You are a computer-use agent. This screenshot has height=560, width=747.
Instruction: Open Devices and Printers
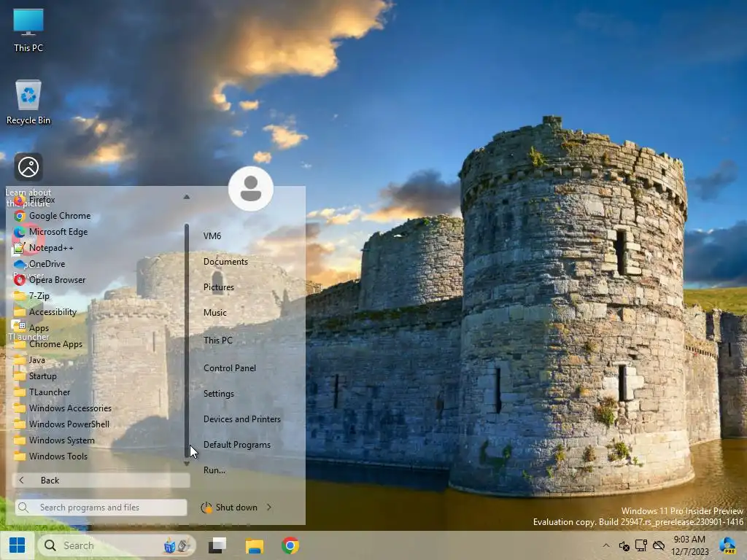pyautogui.click(x=242, y=419)
